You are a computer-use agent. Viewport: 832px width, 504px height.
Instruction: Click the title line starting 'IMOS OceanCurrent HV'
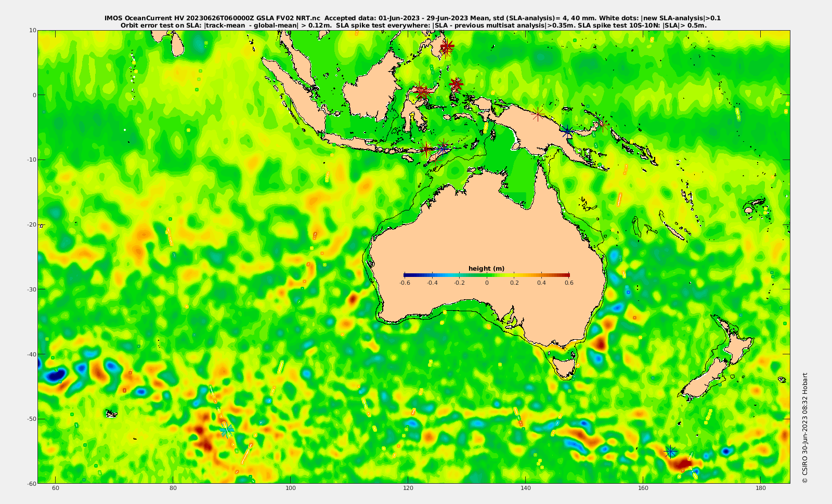[x=412, y=18]
